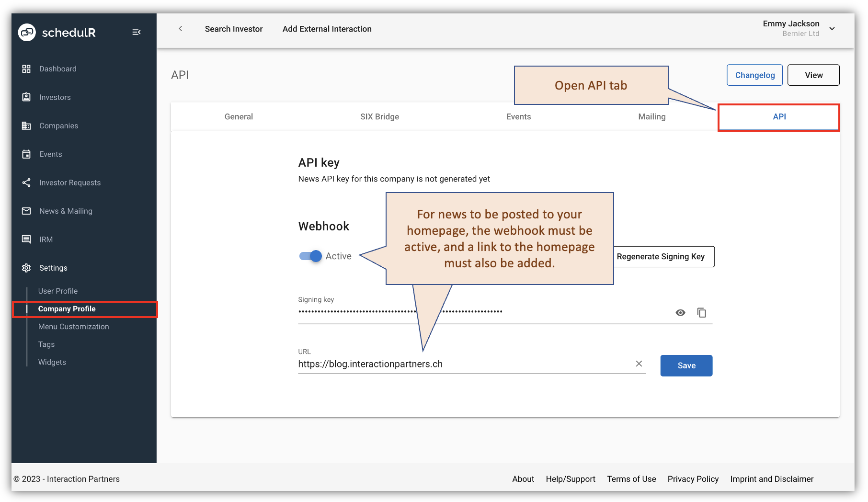
Task: Click the Companies sidebar icon
Action: [26, 125]
